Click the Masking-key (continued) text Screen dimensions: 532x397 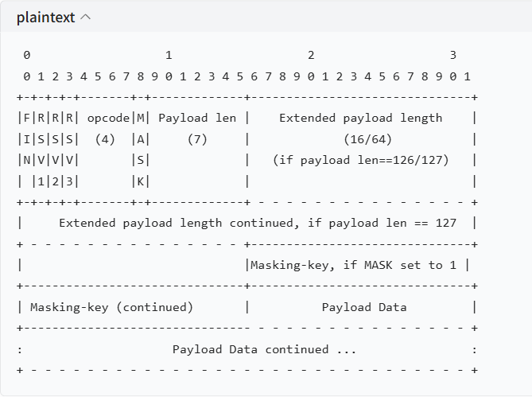coord(111,307)
